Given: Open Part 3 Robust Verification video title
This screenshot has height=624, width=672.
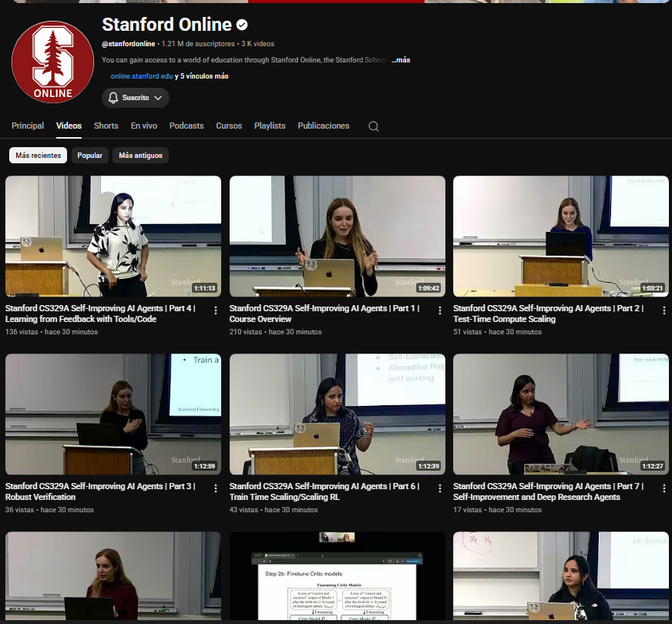Looking at the screenshot, I should 100,491.
